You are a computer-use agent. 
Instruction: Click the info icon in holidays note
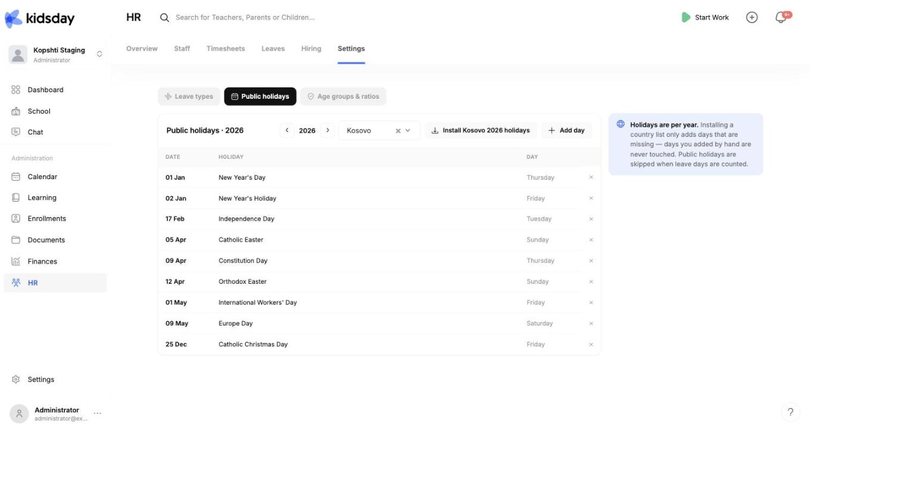(x=620, y=124)
